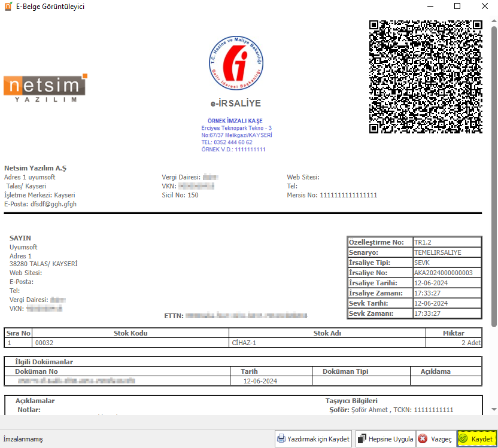The width and height of the screenshot is (498, 448).
Task: Click the e-İRSALİYE title text
Action: click(236, 103)
